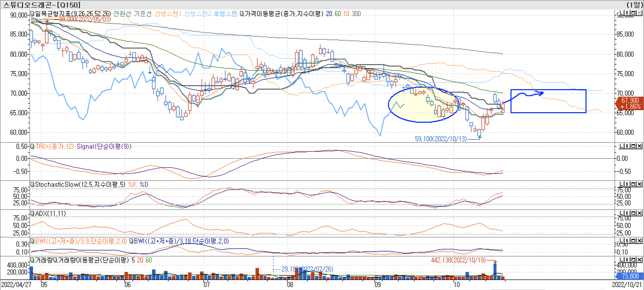Toggle the 일목균형지표 indicator marker box
Viewport: 644px width, 290px height.
(32, 14)
